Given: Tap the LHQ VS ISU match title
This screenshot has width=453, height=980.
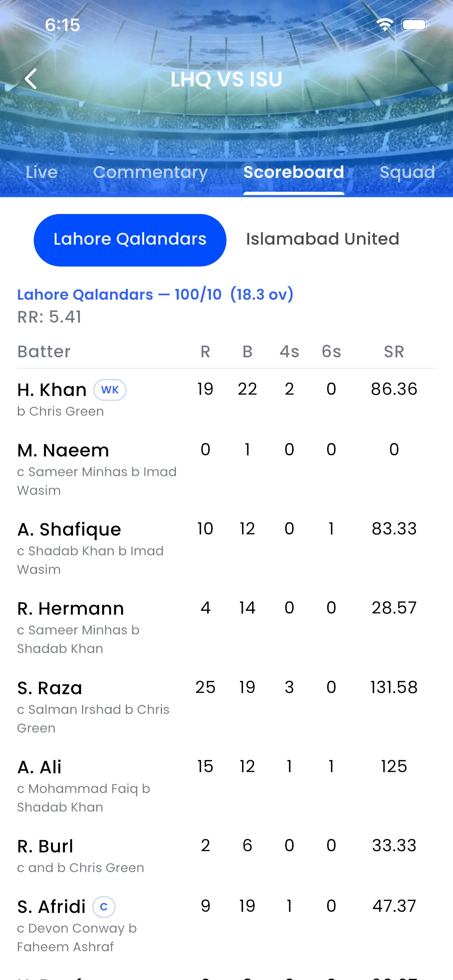Looking at the screenshot, I should point(226,79).
